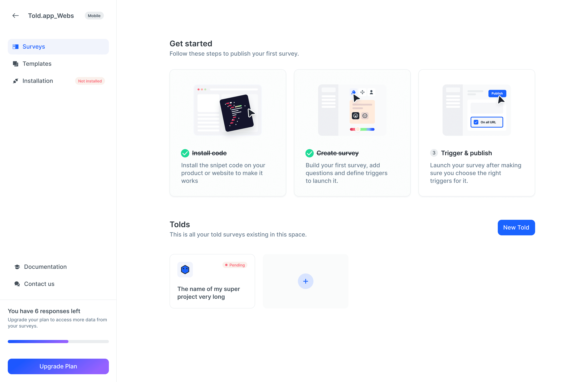This screenshot has height=382, width=588.
Task: Click the hexagon icon on pending survey
Action: click(x=185, y=269)
